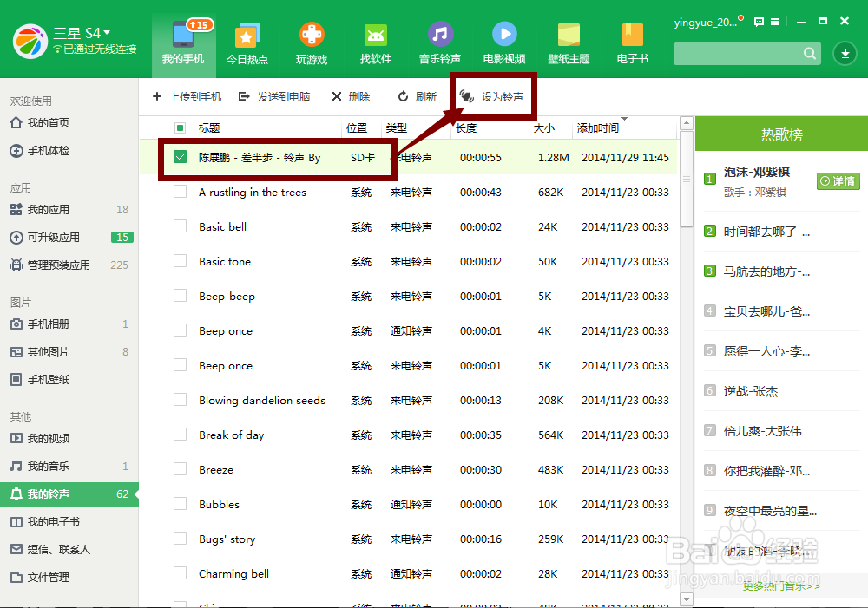The height and width of the screenshot is (608, 868).
Task: Open the 我的手机 tab
Action: (183, 44)
